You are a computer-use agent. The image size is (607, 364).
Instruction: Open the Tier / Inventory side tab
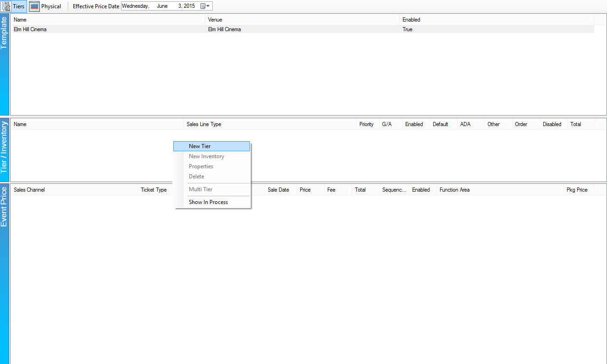(x=4, y=149)
